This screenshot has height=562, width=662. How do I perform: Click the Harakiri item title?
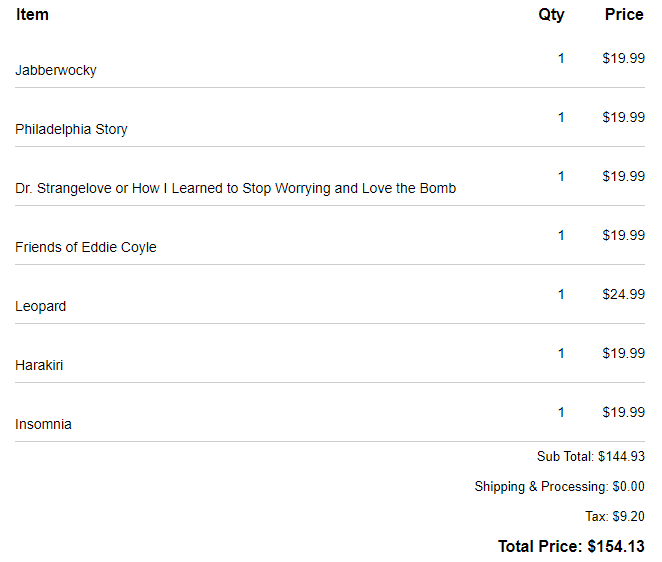click(x=39, y=365)
